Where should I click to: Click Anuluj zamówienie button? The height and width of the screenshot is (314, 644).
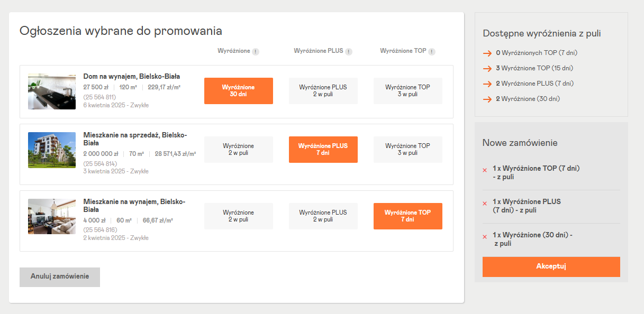tap(60, 276)
